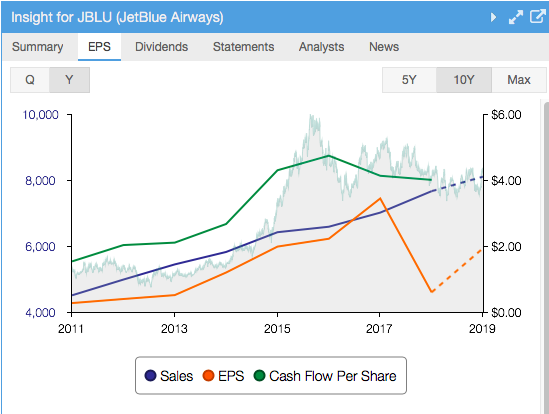Select yearly view with Y button
549x414 pixels.
coord(69,80)
